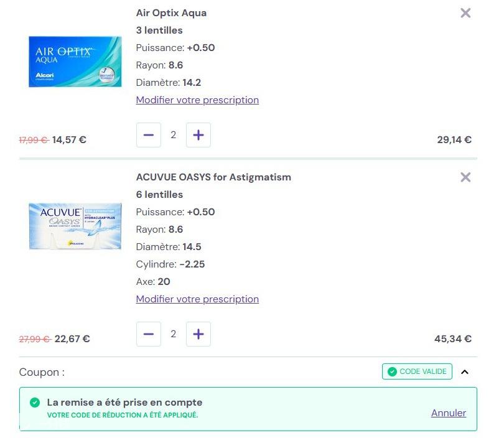
Task: Click the 45,34 € line total
Action: click(452, 338)
